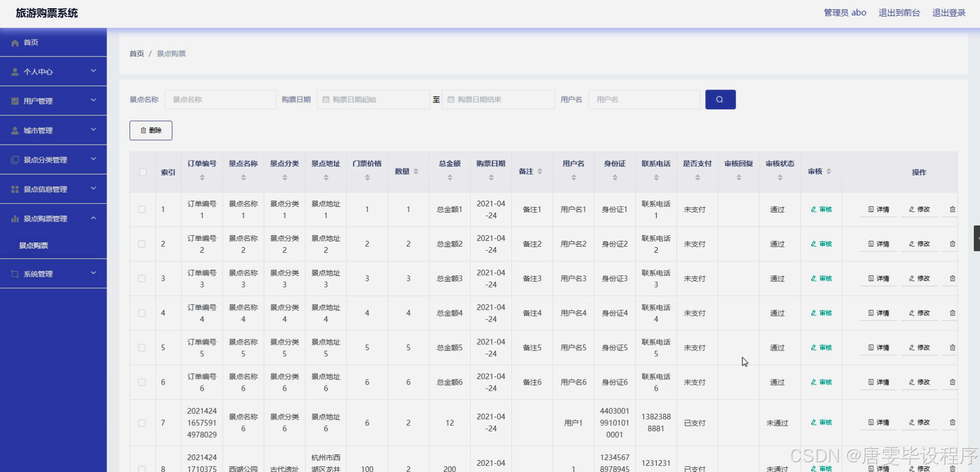Sort by 景点地址 column arrows
This screenshot has width=980, height=472.
(x=326, y=178)
